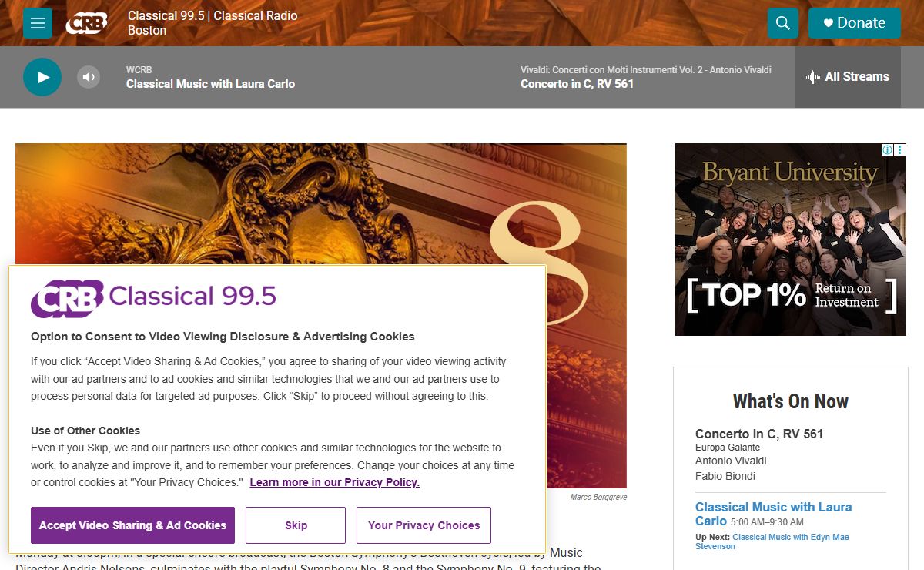The height and width of the screenshot is (570, 924).
Task: Accept Video Sharing & Ad Cookies
Action: 132,525
